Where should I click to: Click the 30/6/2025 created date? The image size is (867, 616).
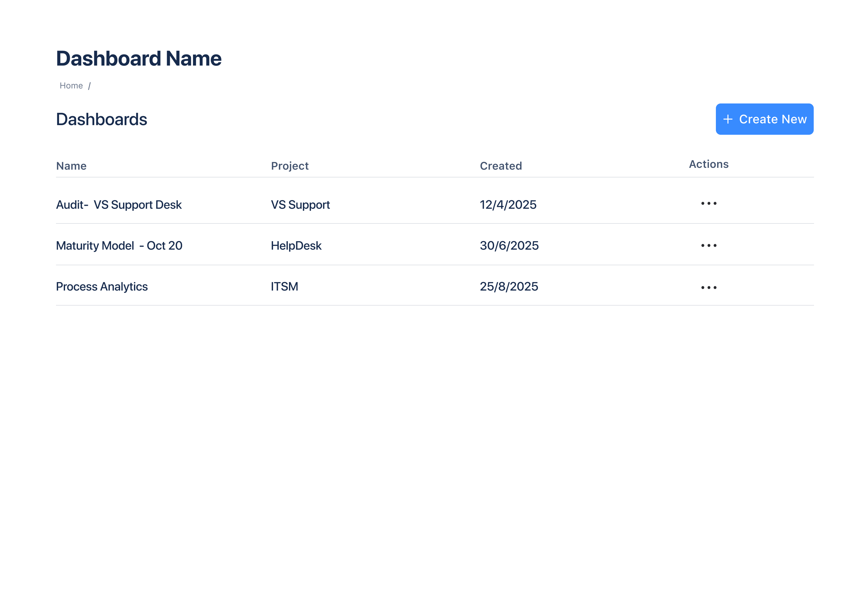(509, 246)
